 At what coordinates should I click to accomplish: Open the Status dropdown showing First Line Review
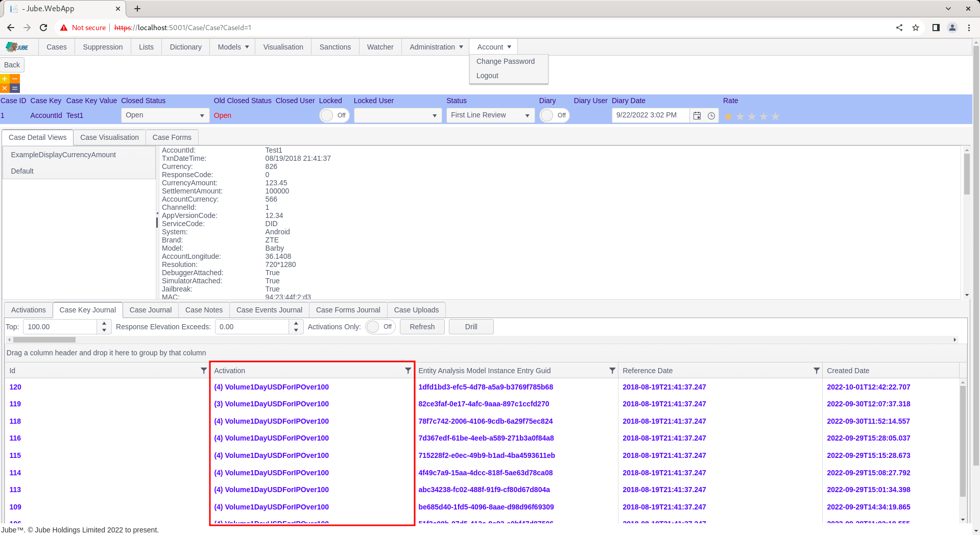coord(490,115)
